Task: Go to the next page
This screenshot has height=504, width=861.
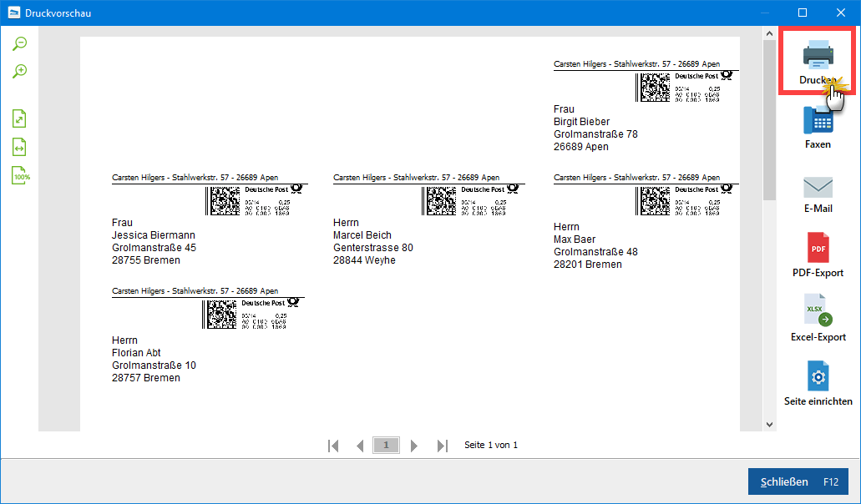Action: coord(414,446)
